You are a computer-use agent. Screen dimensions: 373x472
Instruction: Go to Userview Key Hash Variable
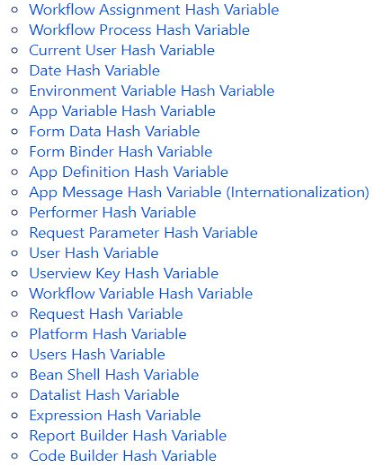tap(124, 273)
